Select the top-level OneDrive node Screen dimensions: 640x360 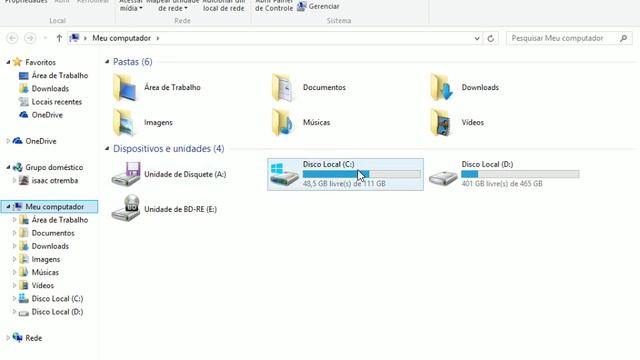[35, 141]
